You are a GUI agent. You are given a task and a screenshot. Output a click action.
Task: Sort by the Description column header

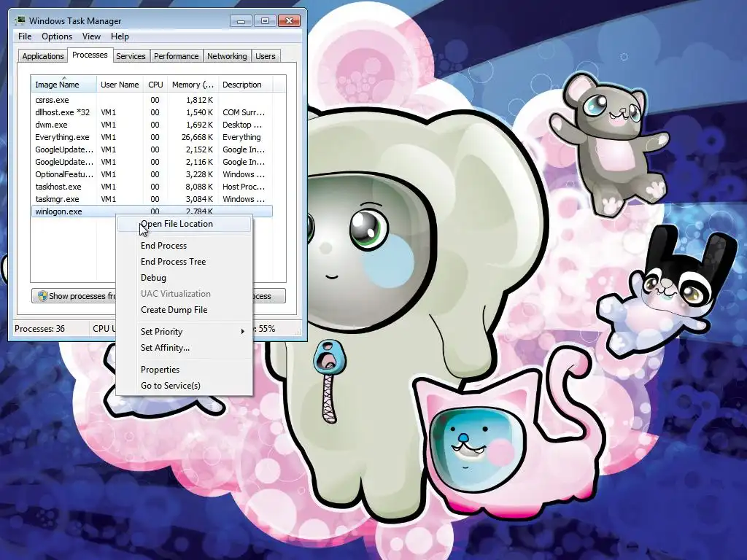[x=245, y=85]
